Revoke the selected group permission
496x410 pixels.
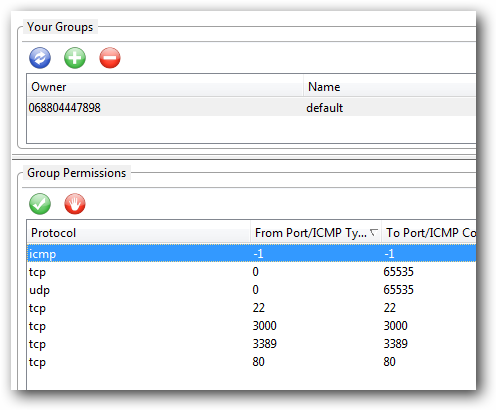click(x=75, y=204)
